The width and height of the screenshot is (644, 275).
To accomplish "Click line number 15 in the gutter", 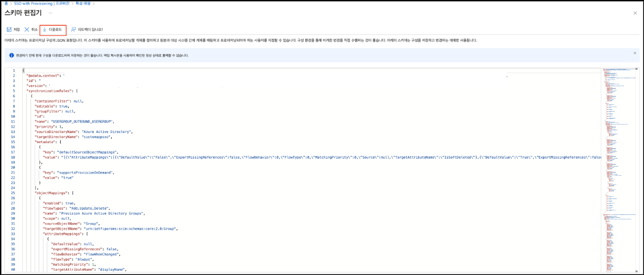I will [13, 142].
